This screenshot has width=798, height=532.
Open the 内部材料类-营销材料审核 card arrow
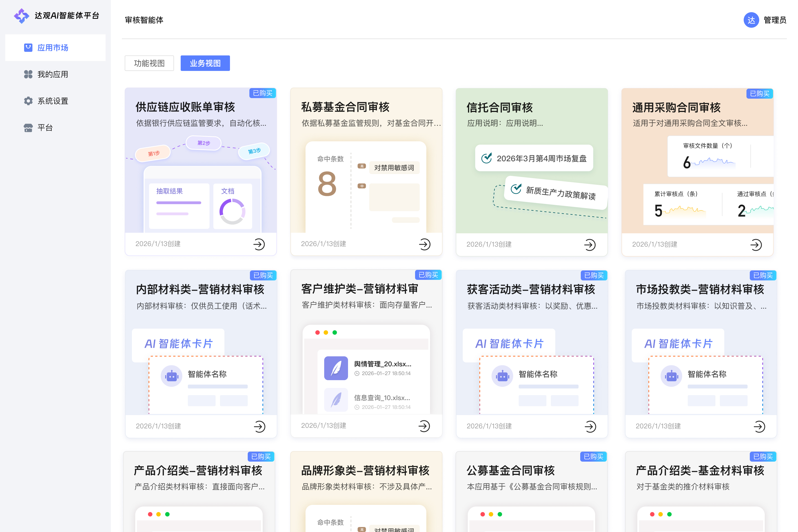(x=260, y=426)
